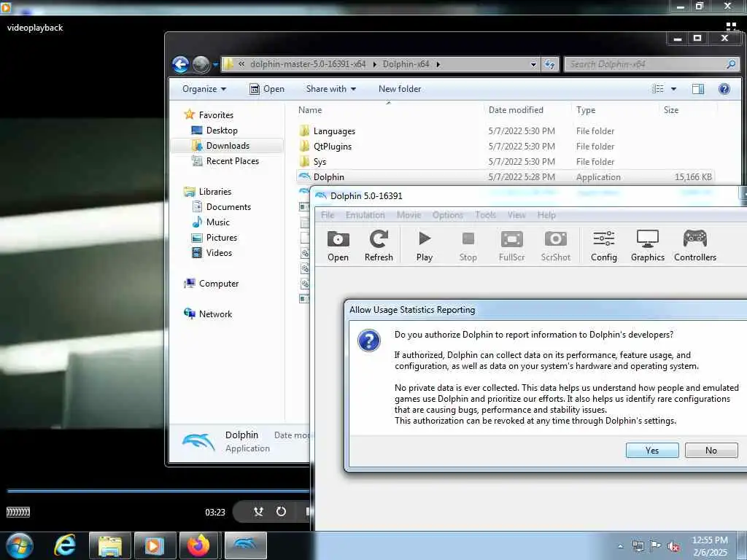Image resolution: width=747 pixels, height=560 pixels.
Task: Select the QtPlugins folder
Action: click(333, 146)
